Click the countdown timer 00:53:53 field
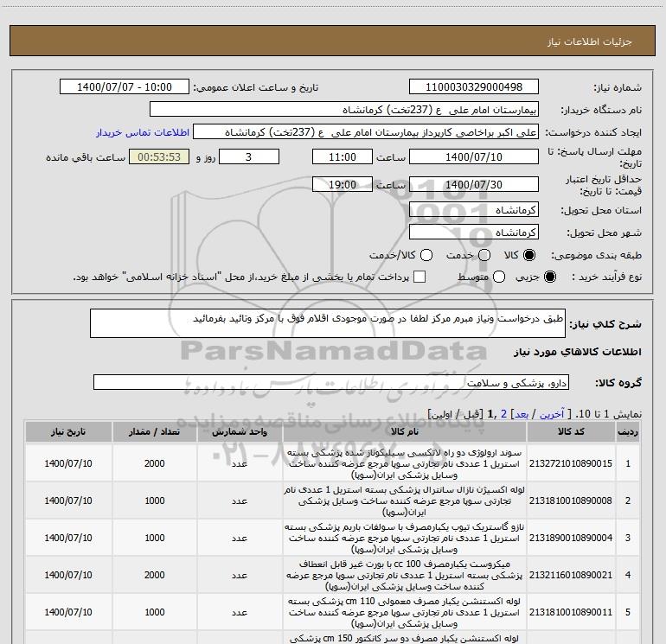Viewport: 666px width, 644px height. (159, 156)
